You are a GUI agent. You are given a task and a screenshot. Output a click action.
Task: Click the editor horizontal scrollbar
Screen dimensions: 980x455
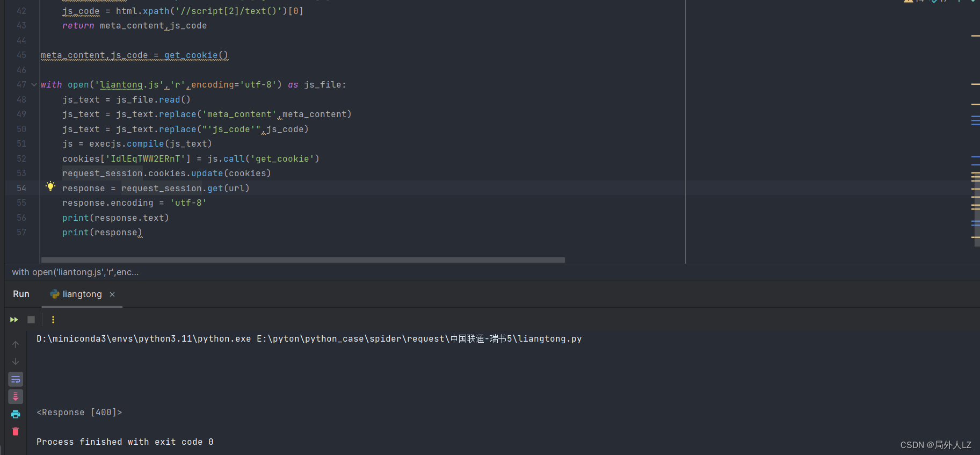pyautogui.click(x=303, y=260)
